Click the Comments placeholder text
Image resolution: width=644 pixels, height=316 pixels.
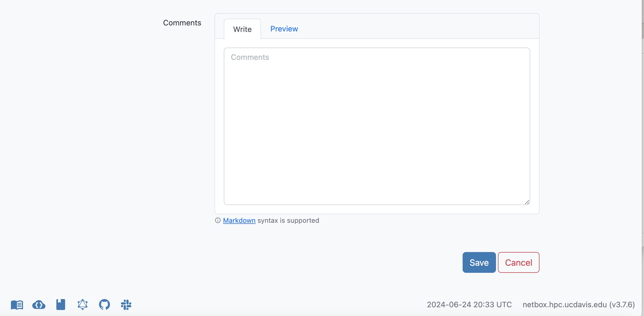[x=250, y=57]
